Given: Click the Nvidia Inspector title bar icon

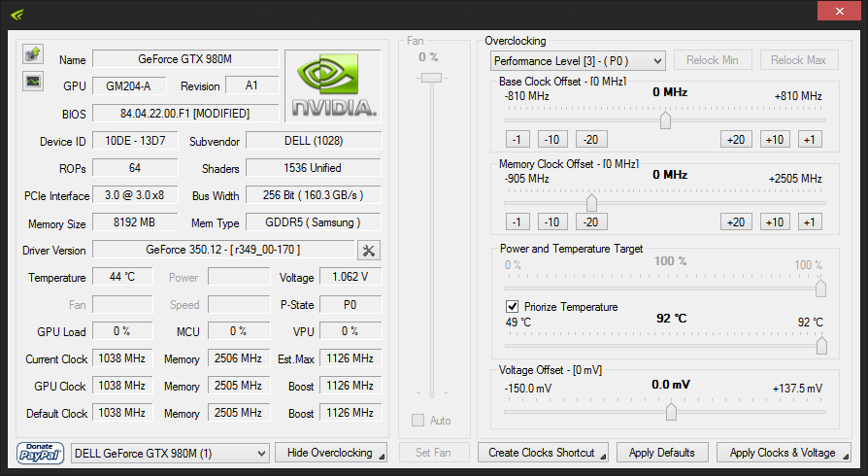Looking at the screenshot, I should click(x=17, y=14).
